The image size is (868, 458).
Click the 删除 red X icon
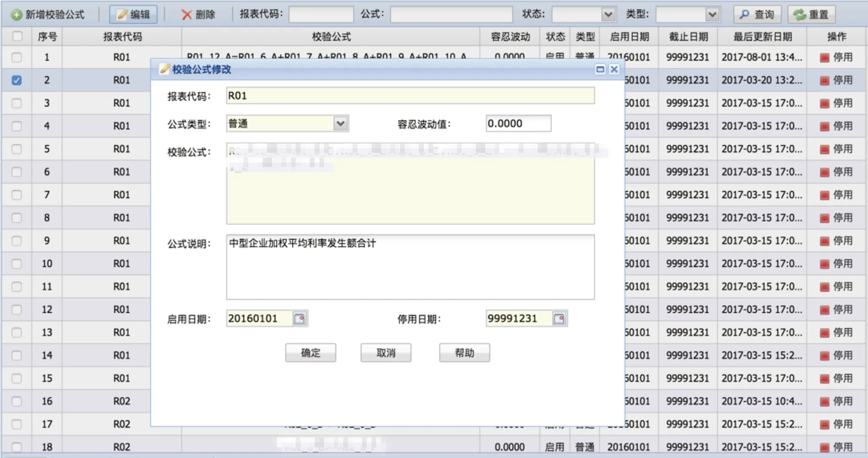click(187, 15)
